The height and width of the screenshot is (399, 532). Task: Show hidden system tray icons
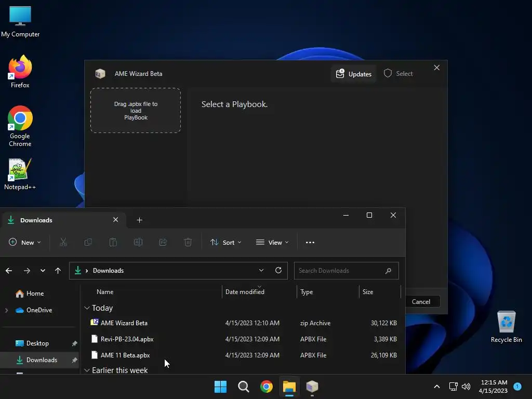[x=437, y=387]
